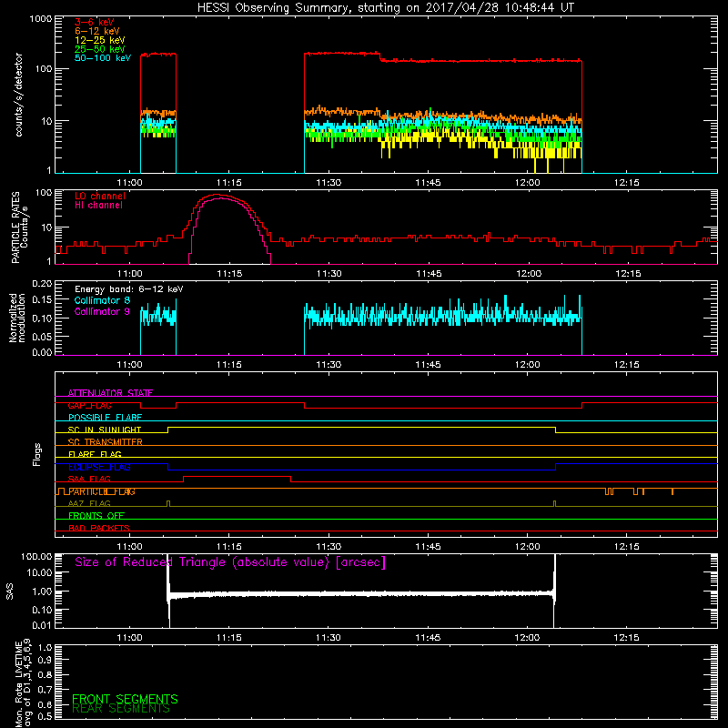Click the ECLIPSE_FLAG label
Screen dimensions: 728x728
click(x=99, y=467)
